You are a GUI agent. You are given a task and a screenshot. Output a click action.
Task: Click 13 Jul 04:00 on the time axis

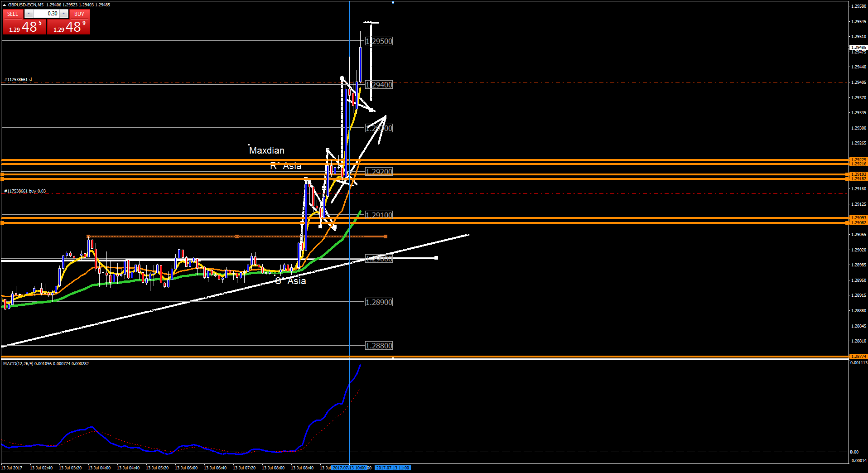coord(99,468)
